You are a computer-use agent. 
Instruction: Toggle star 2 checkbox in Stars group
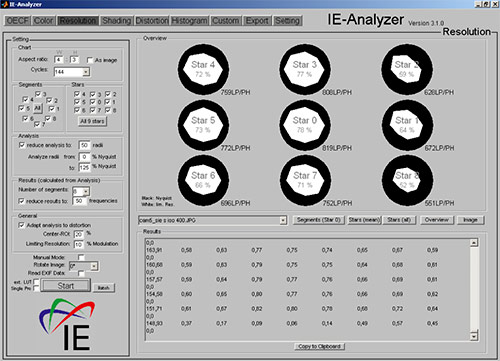pyautogui.click(x=108, y=94)
